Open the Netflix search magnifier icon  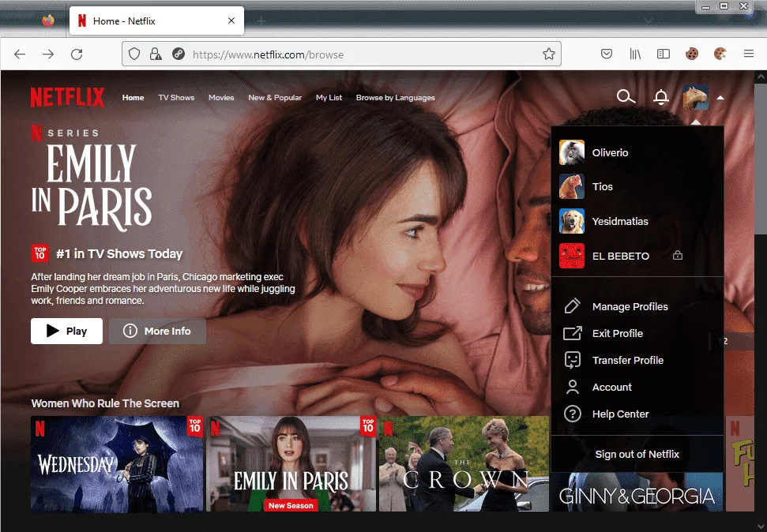(x=626, y=97)
